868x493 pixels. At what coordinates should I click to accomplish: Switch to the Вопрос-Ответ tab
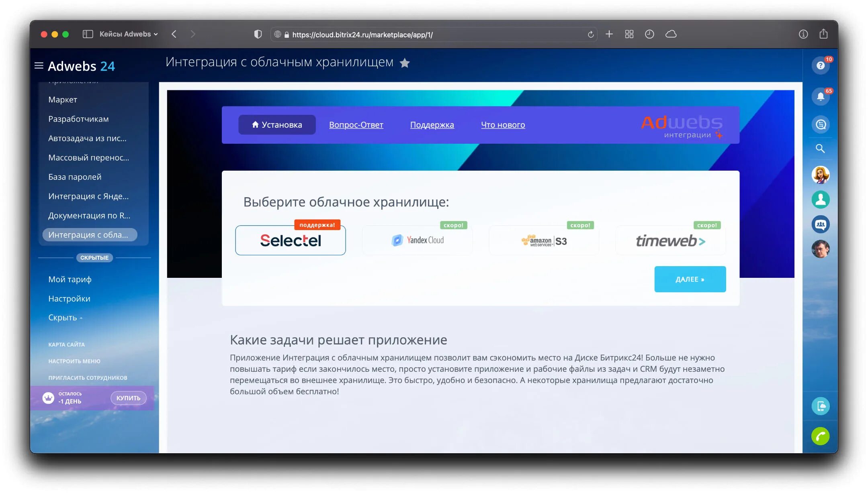(356, 125)
